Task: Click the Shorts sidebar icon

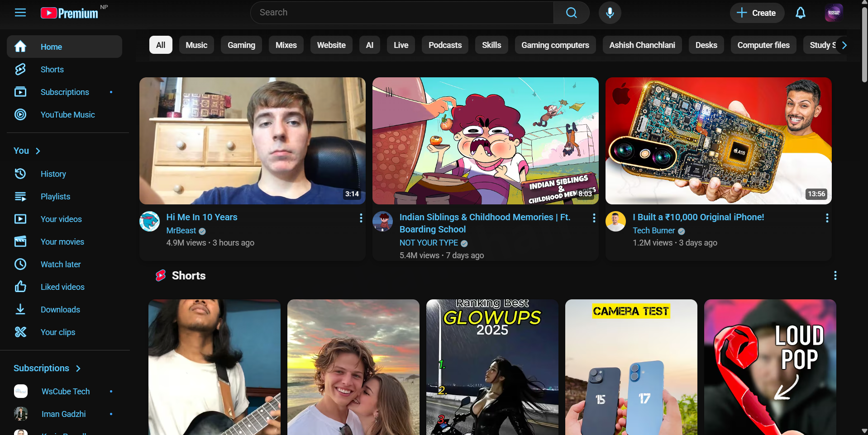Action: click(20, 69)
